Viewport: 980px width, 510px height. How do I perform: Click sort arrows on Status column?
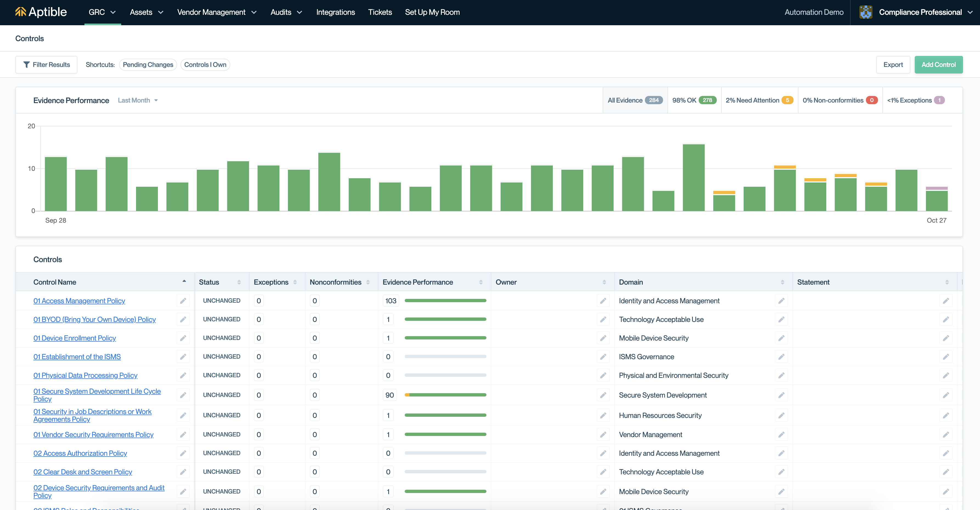point(239,282)
